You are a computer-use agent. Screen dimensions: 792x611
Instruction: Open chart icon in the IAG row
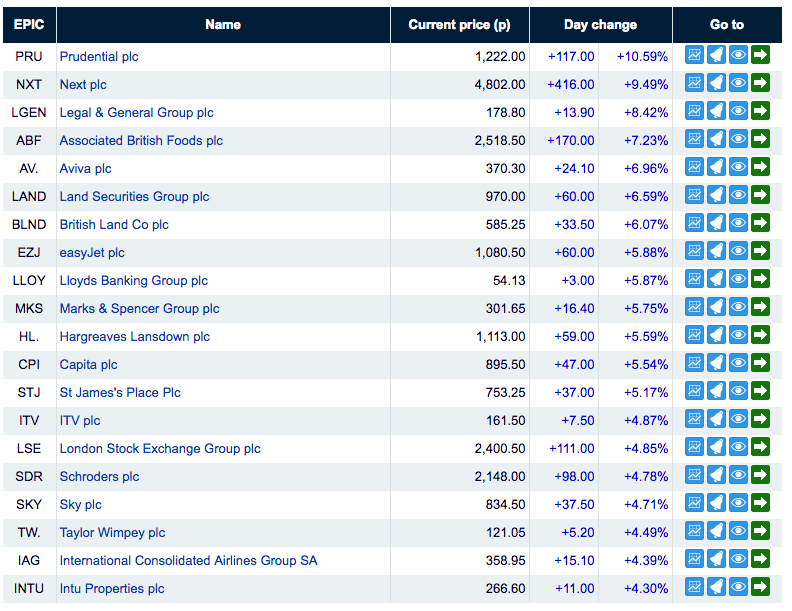[694, 559]
